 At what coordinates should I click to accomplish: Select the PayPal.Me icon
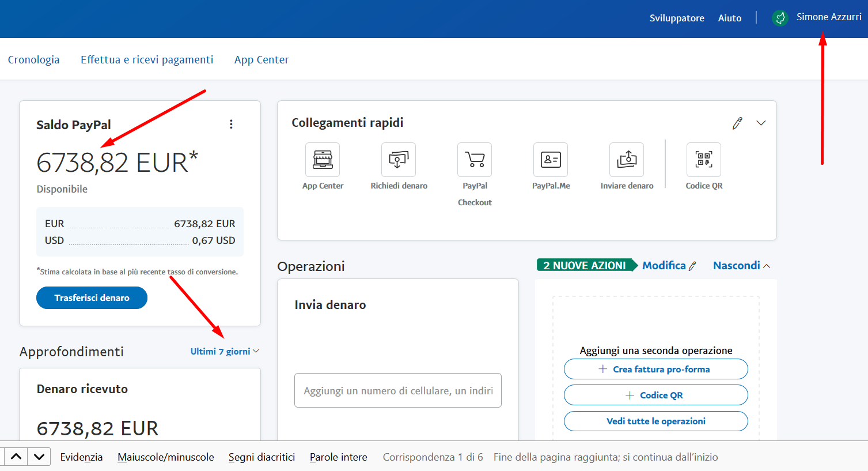551,160
